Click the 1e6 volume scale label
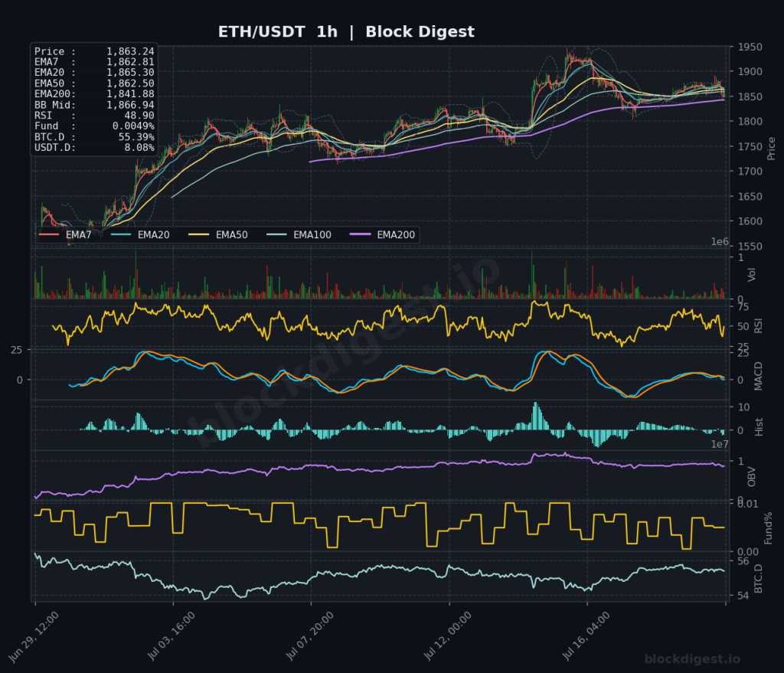The width and height of the screenshot is (784, 673). pyautogui.click(x=720, y=242)
